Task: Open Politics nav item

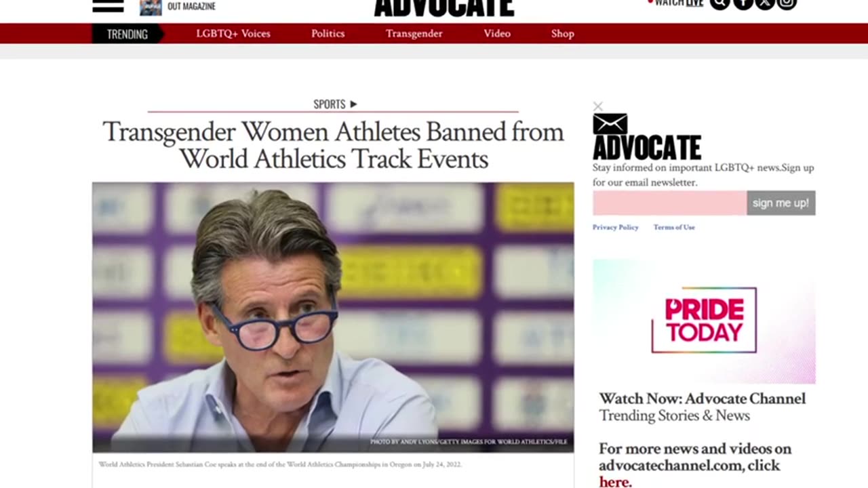Action: coord(328,33)
